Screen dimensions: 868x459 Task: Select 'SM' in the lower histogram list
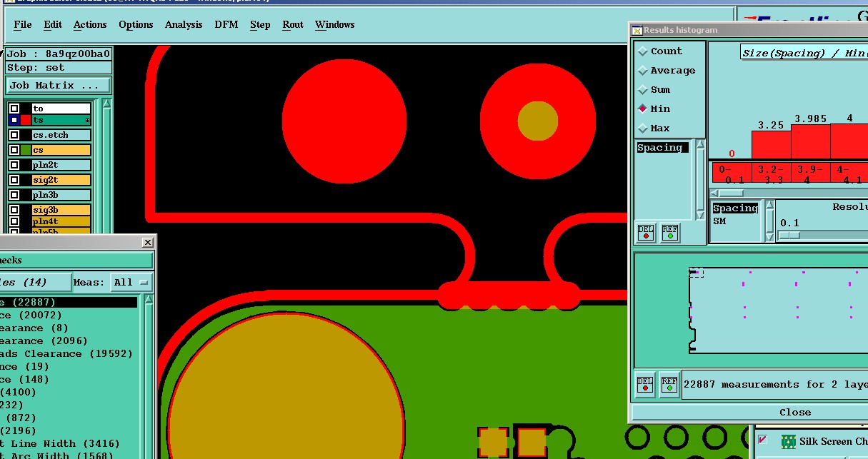pyautogui.click(x=719, y=221)
